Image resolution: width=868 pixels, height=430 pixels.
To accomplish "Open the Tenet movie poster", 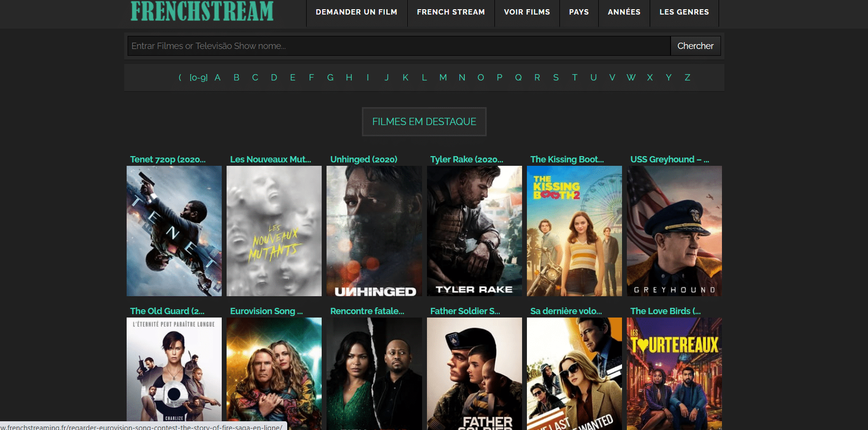I will (174, 231).
